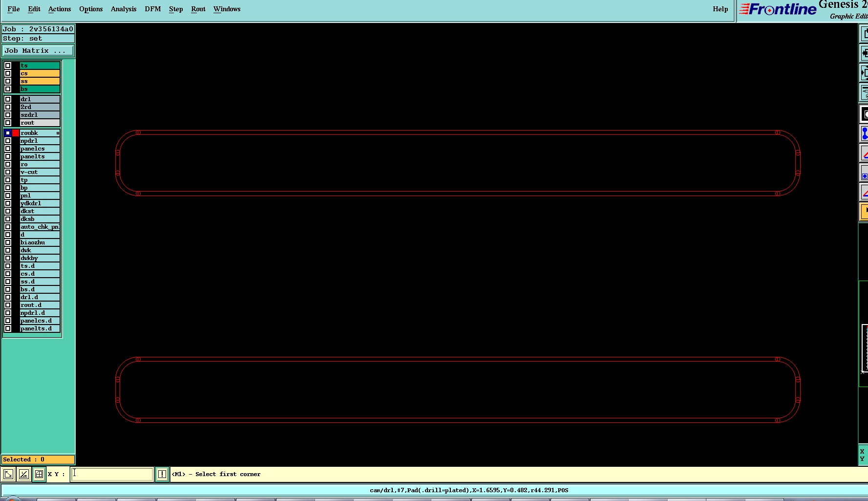
Task: Toggle the grid window icon beside X Y
Action: coord(39,474)
